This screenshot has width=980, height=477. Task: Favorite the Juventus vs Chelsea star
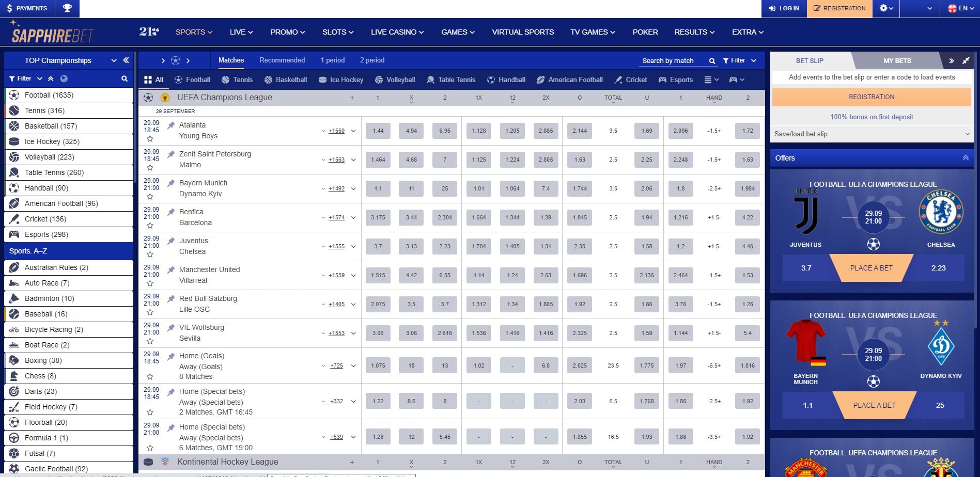[150, 255]
